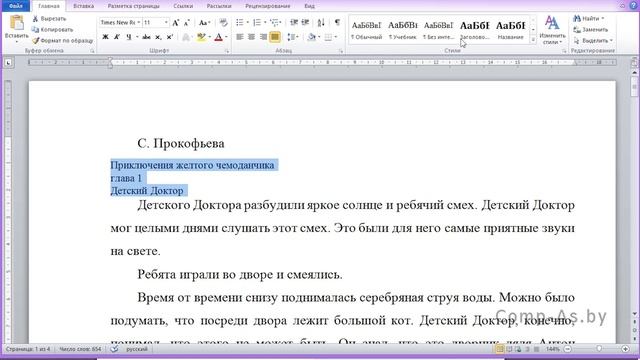Copy selection with Копировать
The width and height of the screenshot is (640, 360).
click(x=53, y=29)
